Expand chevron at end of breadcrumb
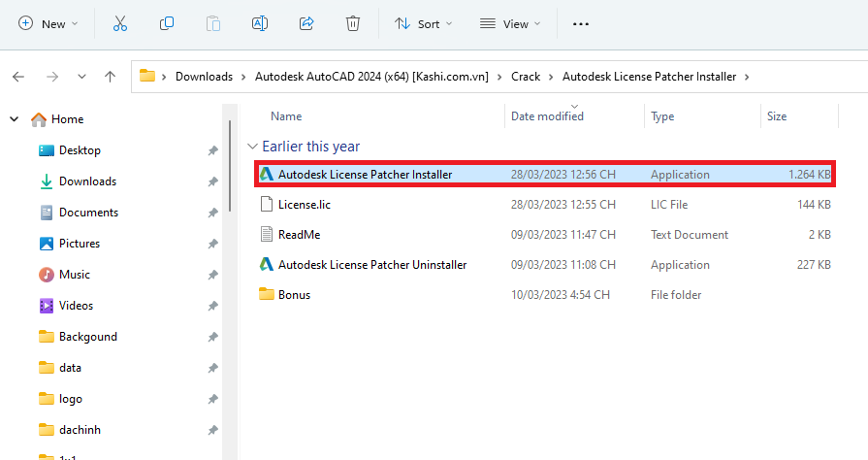The height and width of the screenshot is (460, 868). click(747, 77)
